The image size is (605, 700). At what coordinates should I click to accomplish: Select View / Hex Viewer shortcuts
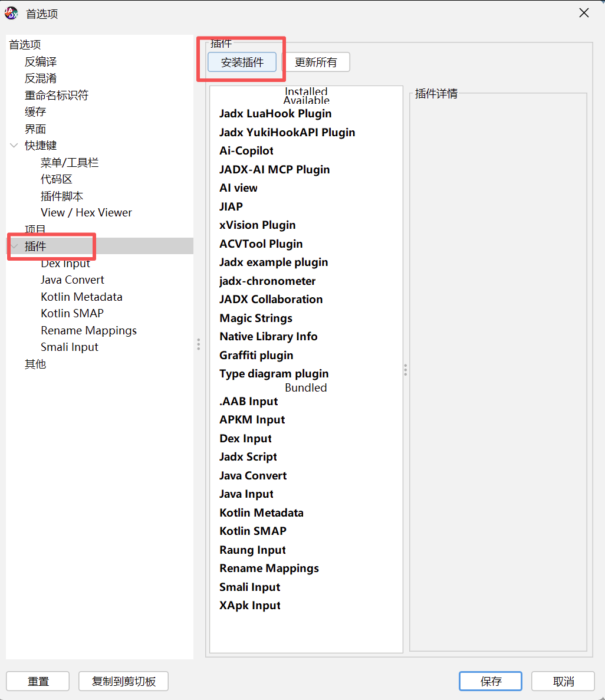tap(86, 212)
